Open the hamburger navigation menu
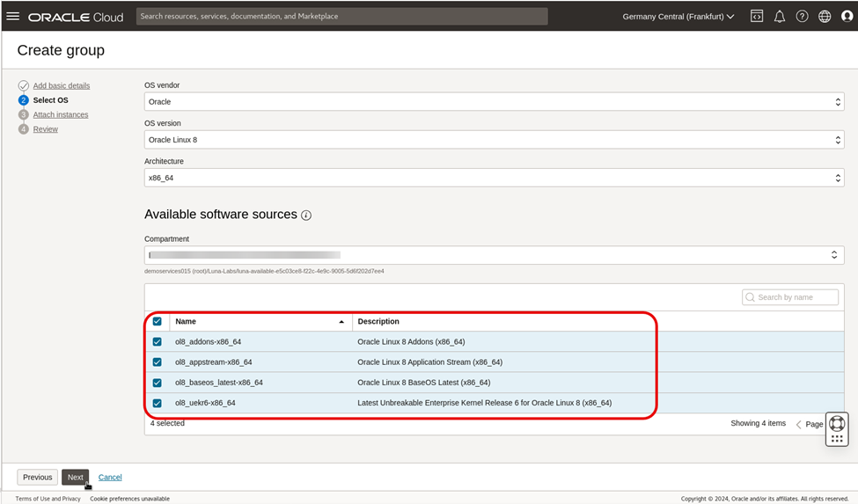This screenshot has width=858, height=504. [x=12, y=17]
